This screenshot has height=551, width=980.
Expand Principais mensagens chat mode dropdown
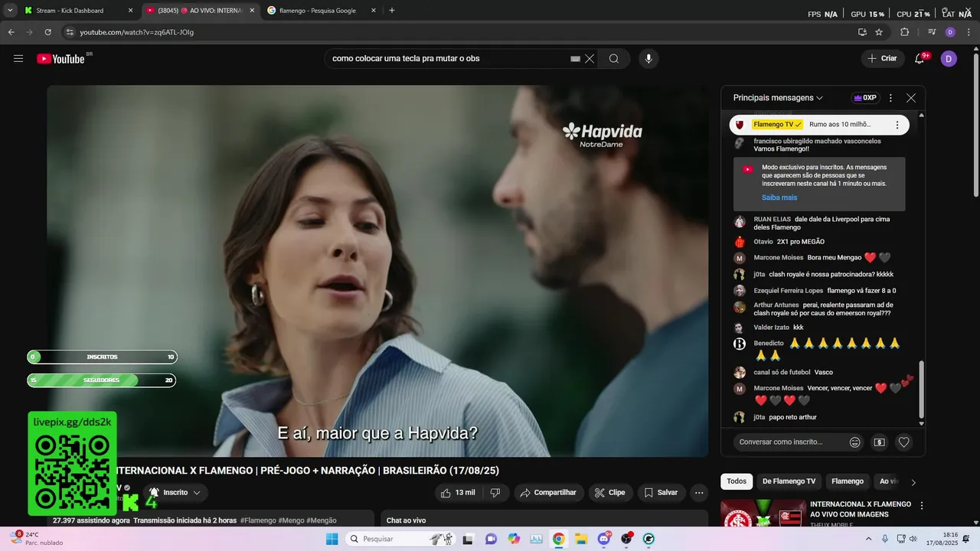(778, 98)
